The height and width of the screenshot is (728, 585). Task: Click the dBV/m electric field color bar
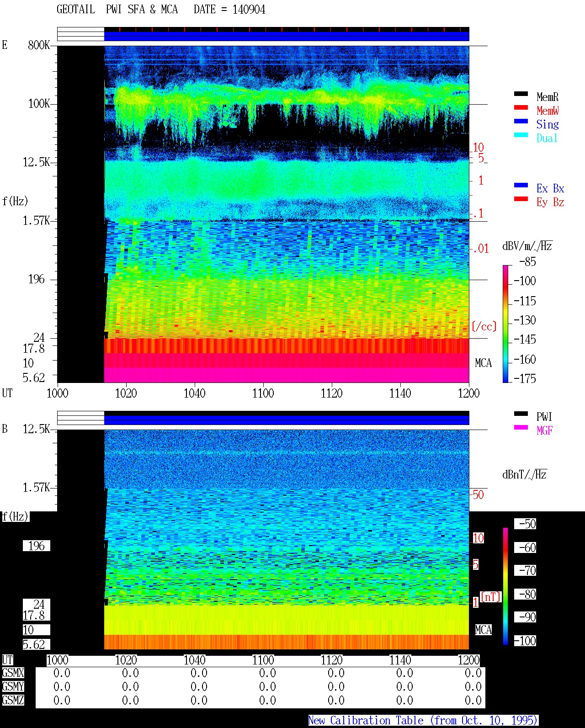(505, 324)
